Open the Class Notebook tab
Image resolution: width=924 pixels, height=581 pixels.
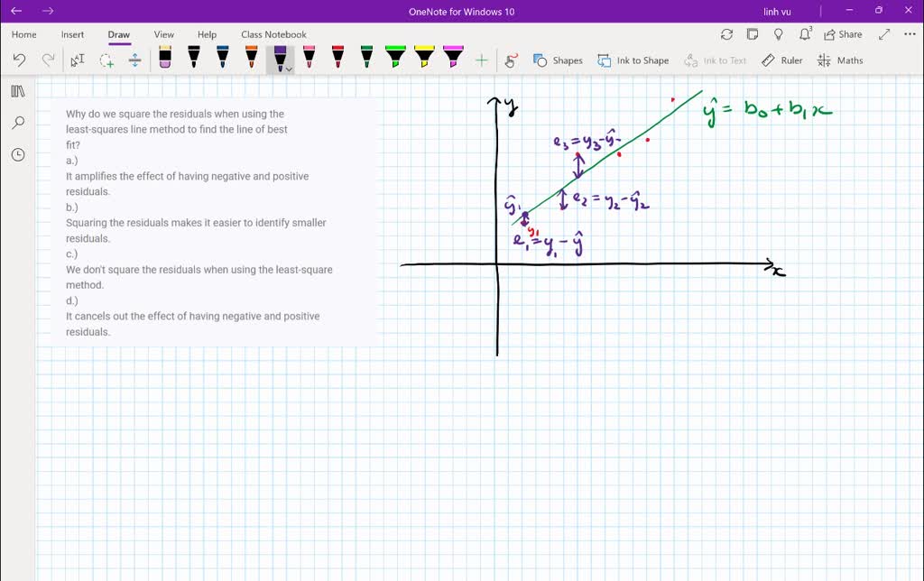[273, 34]
